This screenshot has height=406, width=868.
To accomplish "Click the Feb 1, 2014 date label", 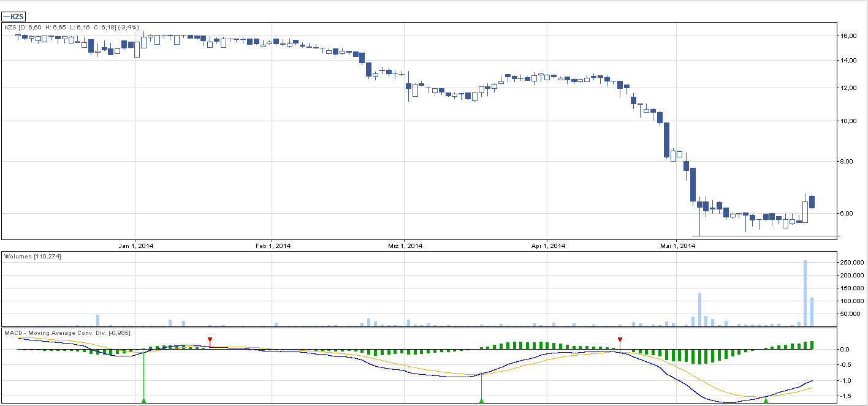I will 272,246.
